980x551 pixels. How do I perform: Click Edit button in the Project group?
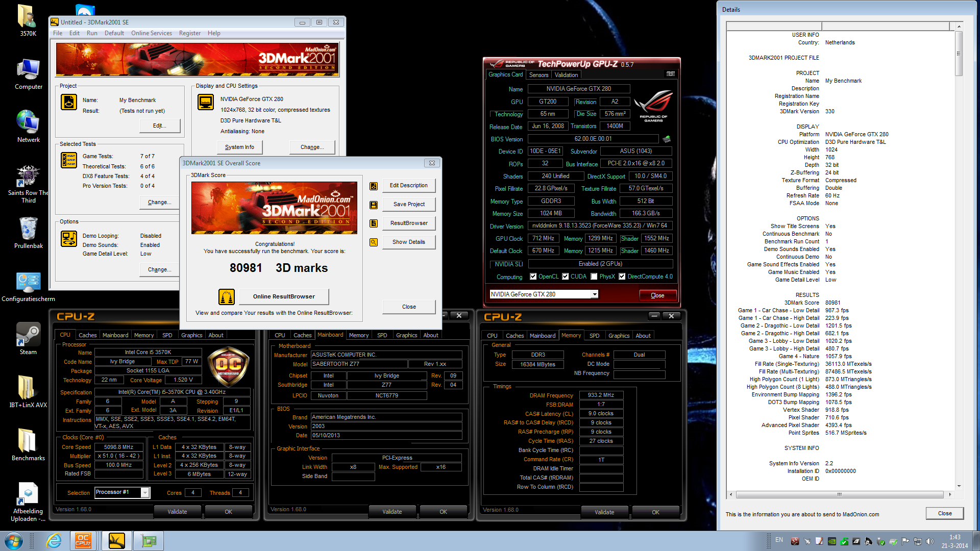click(x=159, y=126)
